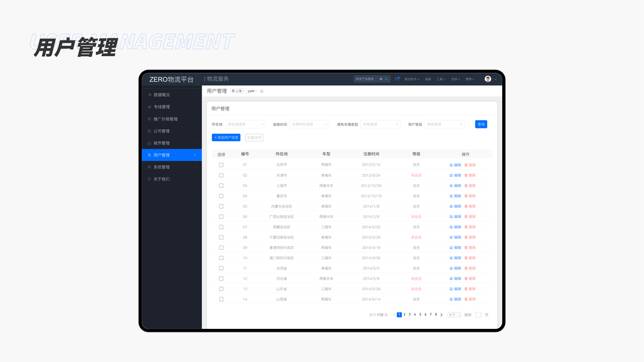Click the blue 查询 button
This screenshot has height=362, width=644.
[481, 124]
